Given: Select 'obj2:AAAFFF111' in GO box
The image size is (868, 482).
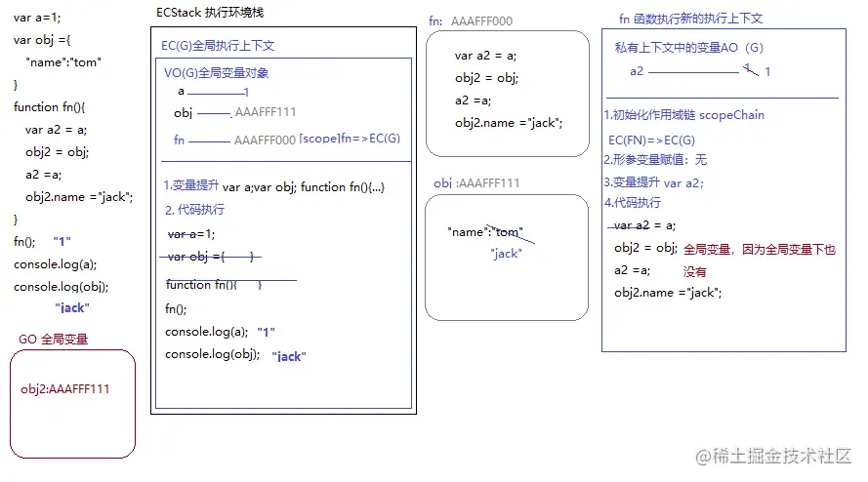Looking at the screenshot, I should click(64, 389).
